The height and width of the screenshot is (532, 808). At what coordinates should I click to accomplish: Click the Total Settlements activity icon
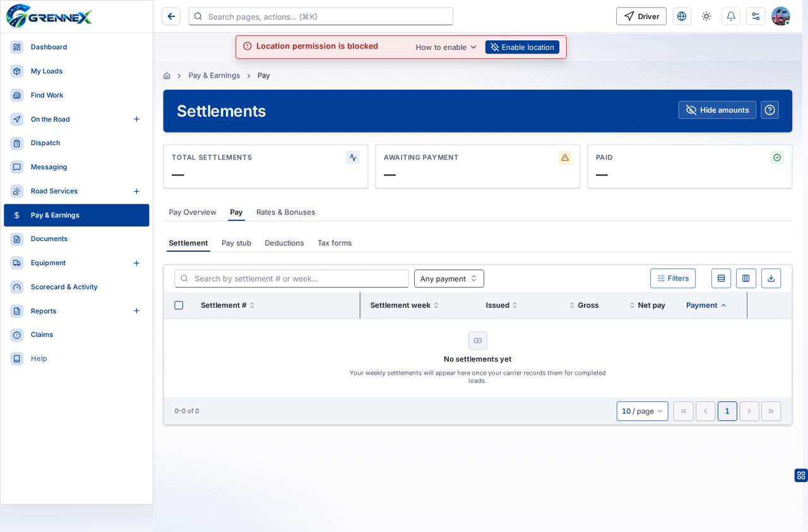click(x=353, y=158)
